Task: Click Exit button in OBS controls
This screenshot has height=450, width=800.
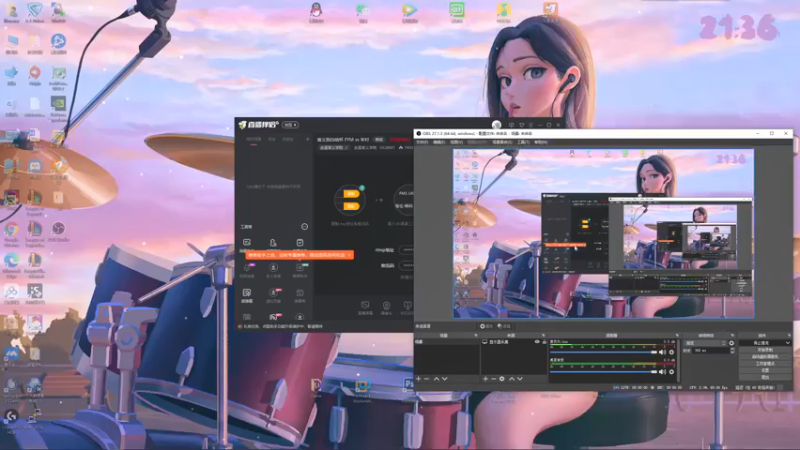Action: (765, 377)
